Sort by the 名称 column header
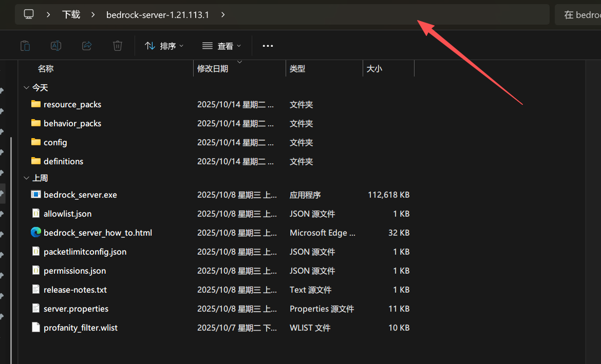This screenshot has width=601, height=364. click(46, 69)
